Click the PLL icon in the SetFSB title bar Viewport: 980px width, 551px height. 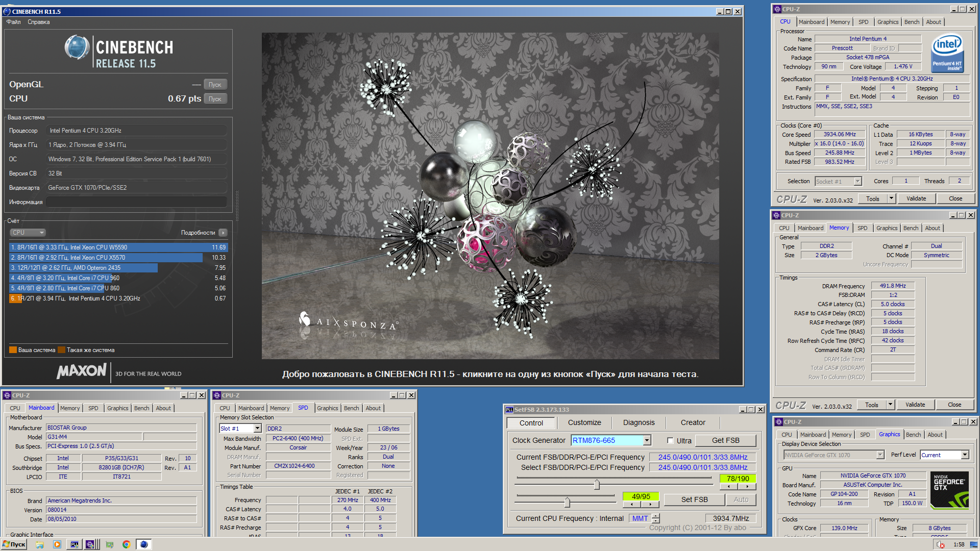(509, 410)
